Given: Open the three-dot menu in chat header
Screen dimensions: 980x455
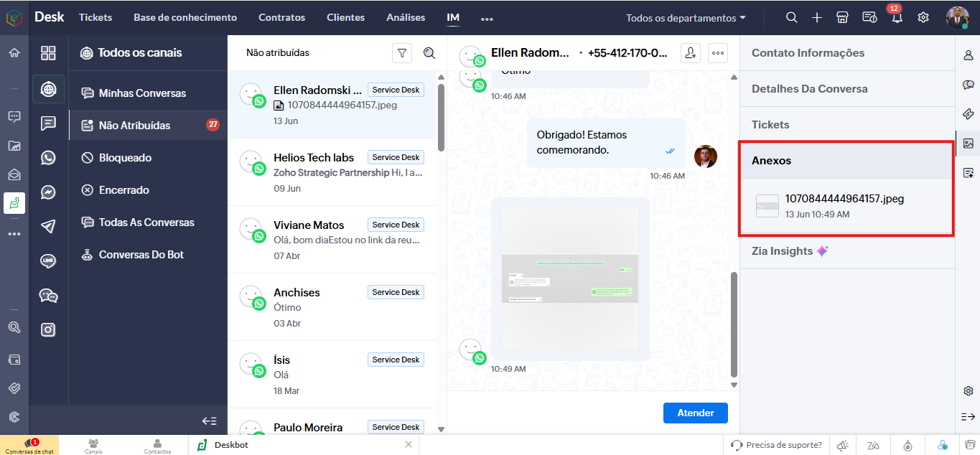Looking at the screenshot, I should pos(718,53).
